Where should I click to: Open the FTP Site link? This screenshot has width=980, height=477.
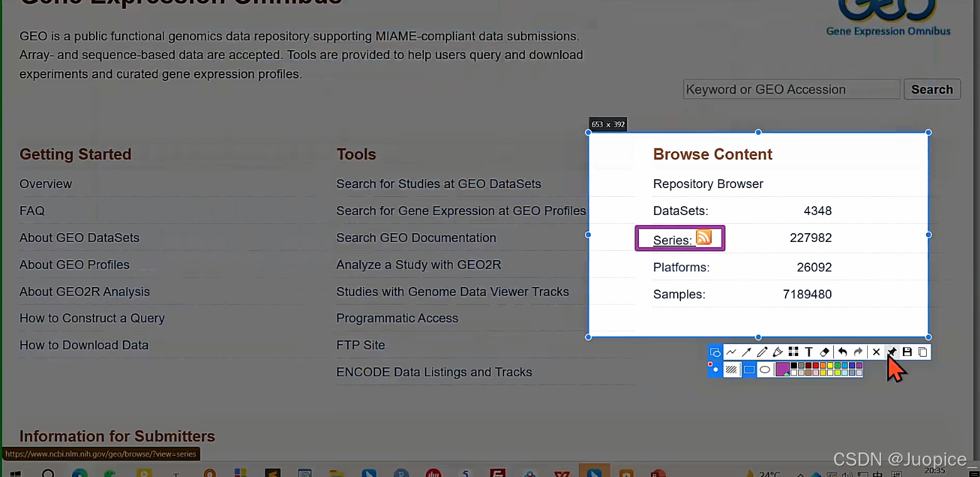(361, 345)
